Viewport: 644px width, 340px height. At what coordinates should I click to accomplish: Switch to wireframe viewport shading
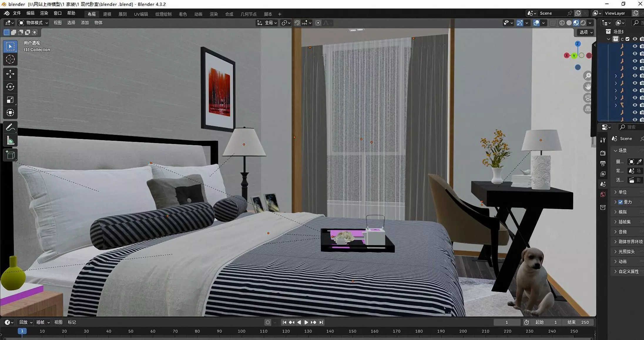click(x=562, y=23)
